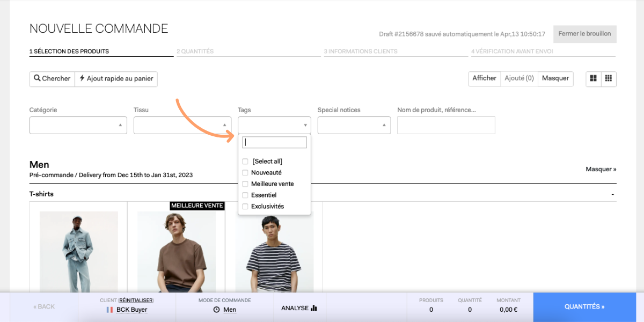
Task: Click Masquer » beside the Men heading
Action: [x=601, y=169]
